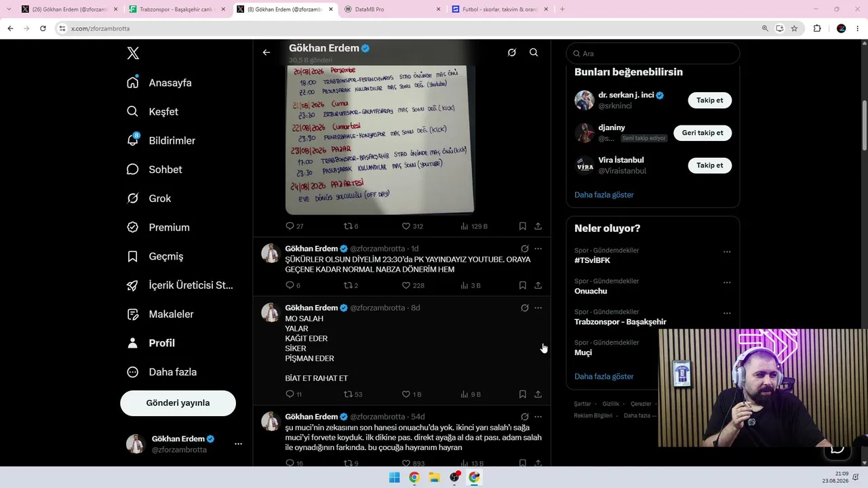Like the post with 312 likes

[412, 226]
